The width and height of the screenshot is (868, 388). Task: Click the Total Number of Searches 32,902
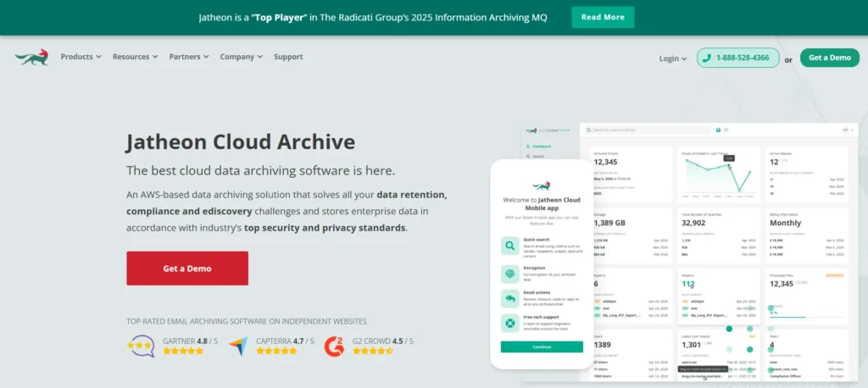[693, 223]
